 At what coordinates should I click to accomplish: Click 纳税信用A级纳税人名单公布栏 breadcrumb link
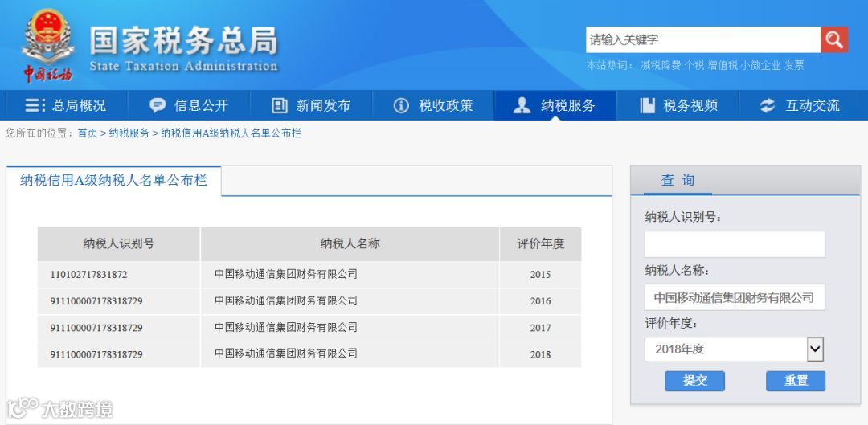[231, 133]
